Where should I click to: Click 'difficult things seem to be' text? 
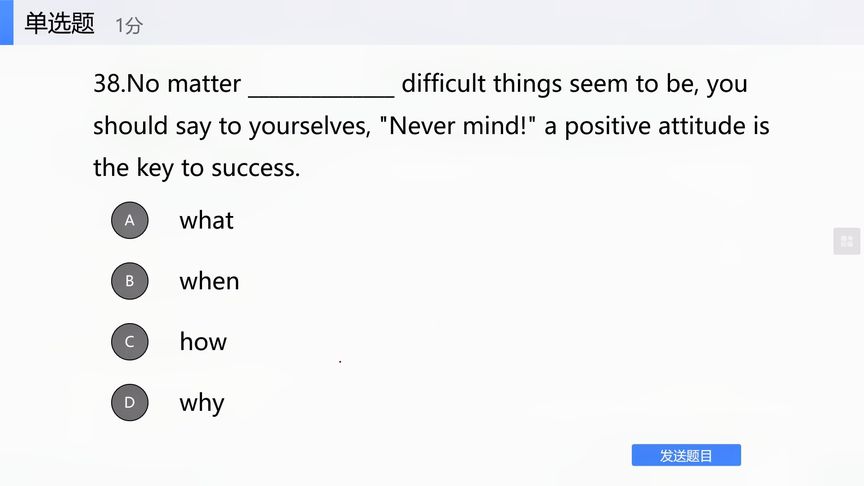point(550,84)
